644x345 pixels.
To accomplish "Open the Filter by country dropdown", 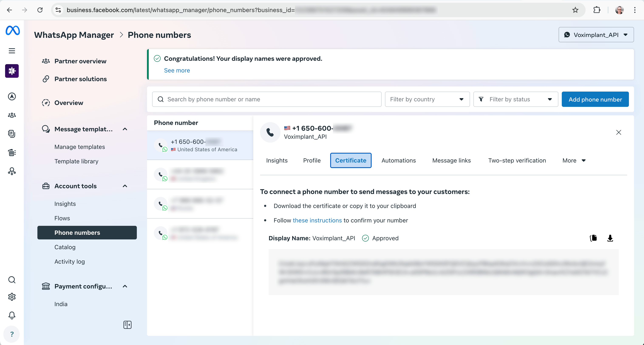I will pos(427,99).
